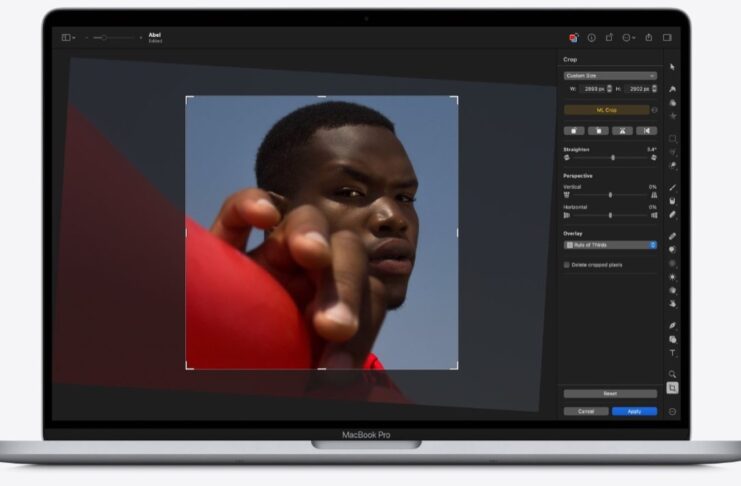Click the zoom in plus button

click(x=141, y=38)
